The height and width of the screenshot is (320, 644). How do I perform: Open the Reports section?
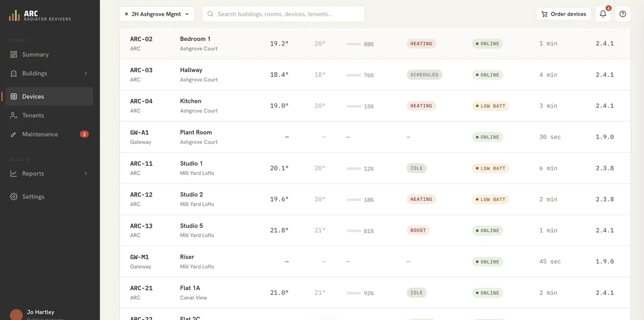[49, 173]
